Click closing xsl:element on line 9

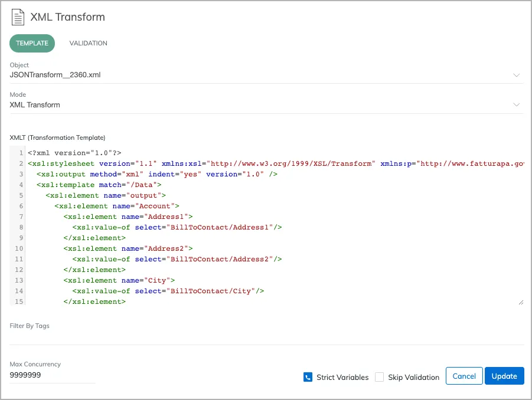pyautogui.click(x=94, y=238)
